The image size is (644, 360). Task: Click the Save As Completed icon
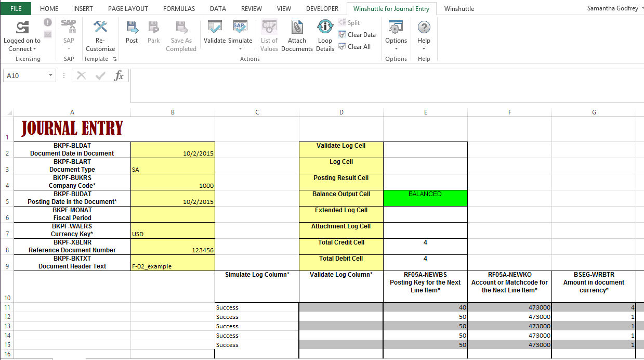tap(181, 27)
